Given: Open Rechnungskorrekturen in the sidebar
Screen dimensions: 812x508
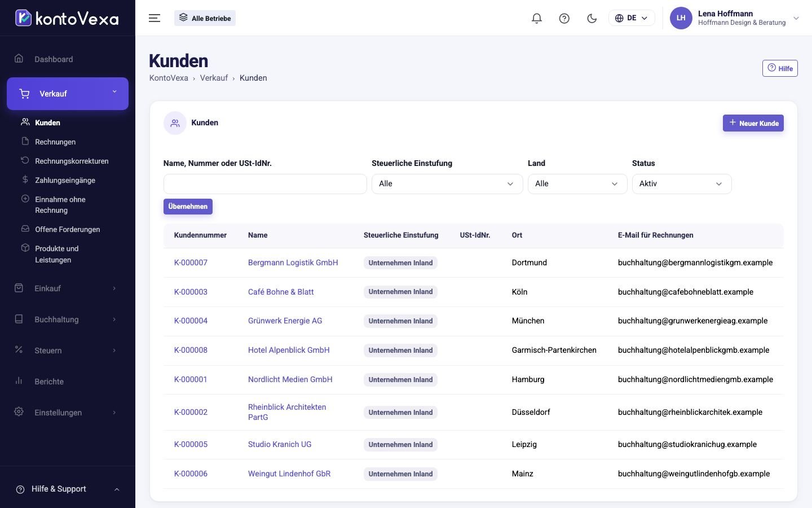Looking at the screenshot, I should click(72, 161).
